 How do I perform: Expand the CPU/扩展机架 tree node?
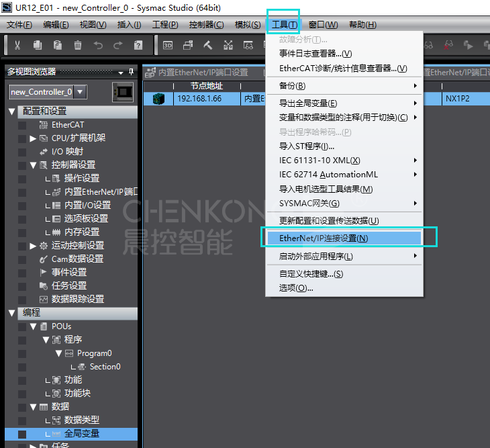coord(33,138)
